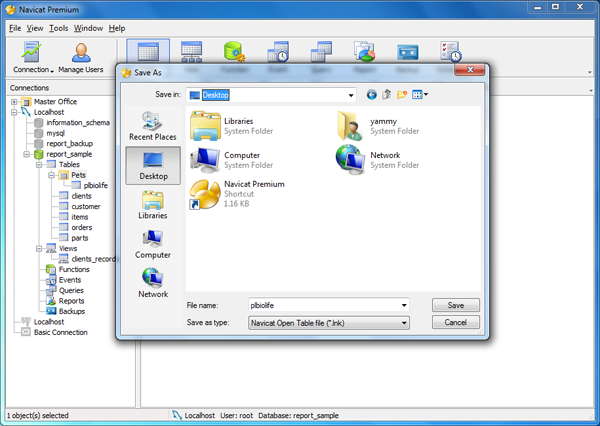Select the Navicat Premium shortcut file

237,194
